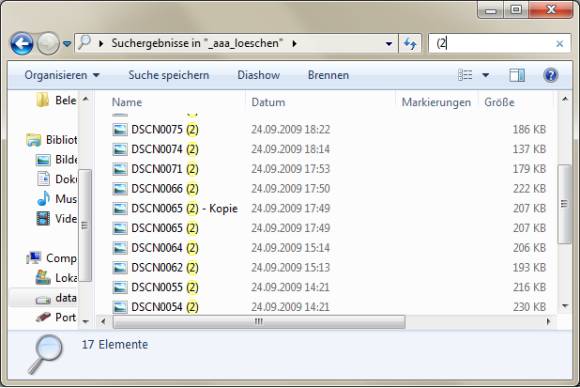Open recent pages dropdown near Forward button
The width and height of the screenshot is (580, 388).
(x=67, y=44)
